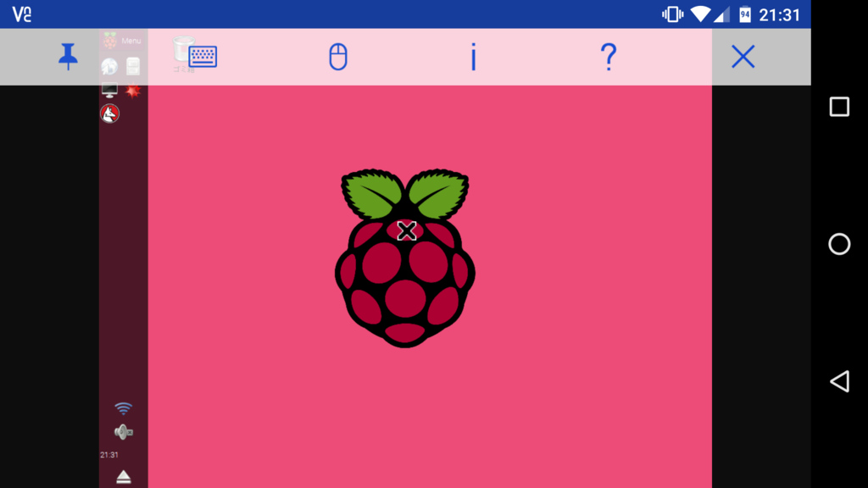The image size is (868, 488).
Task: Open the mouse mode control
Action: [338, 57]
